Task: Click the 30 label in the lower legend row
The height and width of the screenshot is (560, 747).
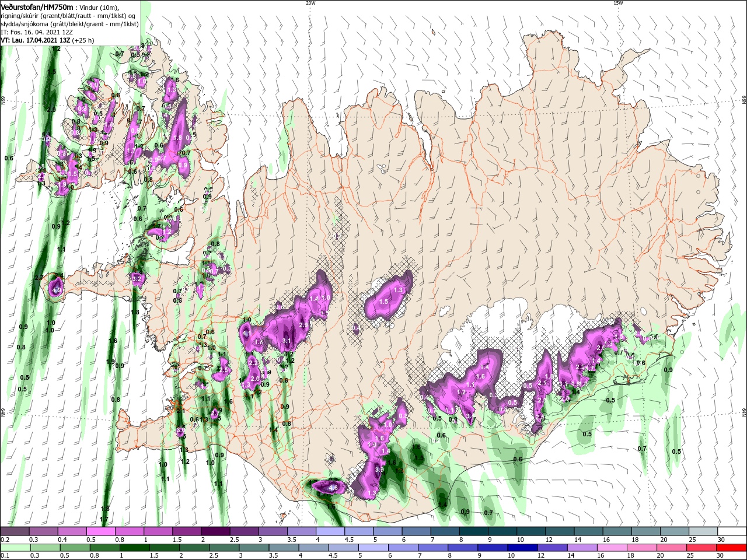Action: click(x=721, y=556)
